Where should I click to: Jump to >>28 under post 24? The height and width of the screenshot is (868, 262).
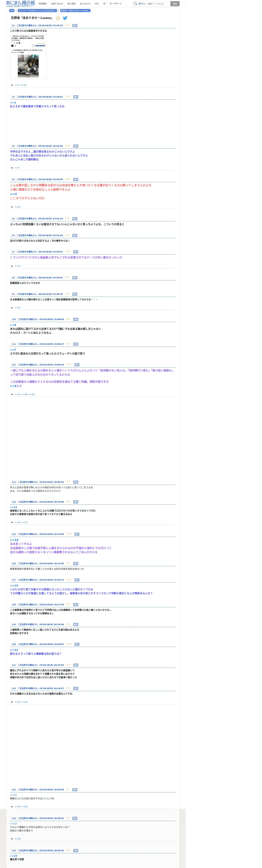pos(17,839)
